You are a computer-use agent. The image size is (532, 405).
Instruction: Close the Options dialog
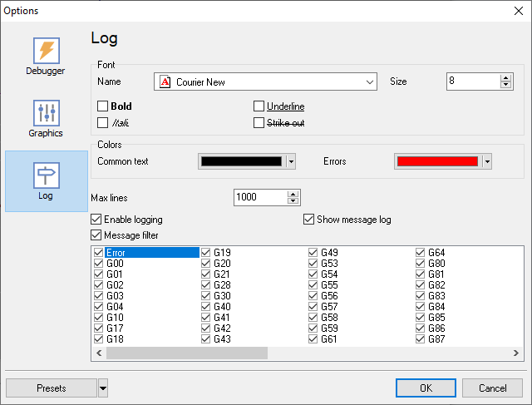pos(519,11)
